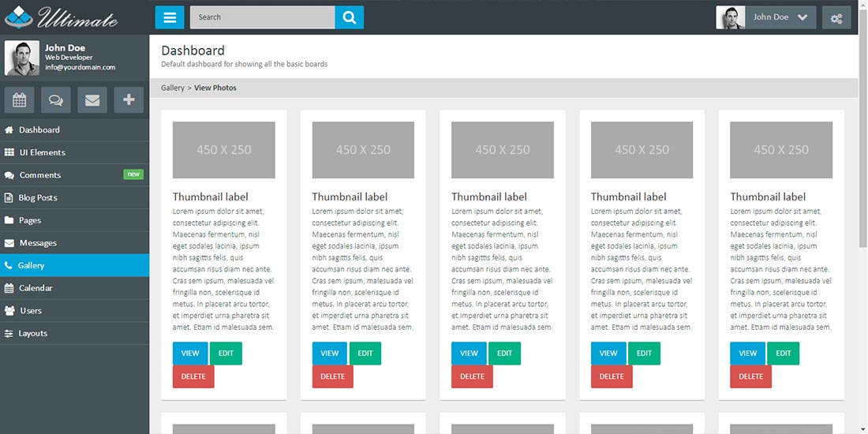Click the phone icon beside Gallery
The image size is (868, 434).
[x=9, y=266]
